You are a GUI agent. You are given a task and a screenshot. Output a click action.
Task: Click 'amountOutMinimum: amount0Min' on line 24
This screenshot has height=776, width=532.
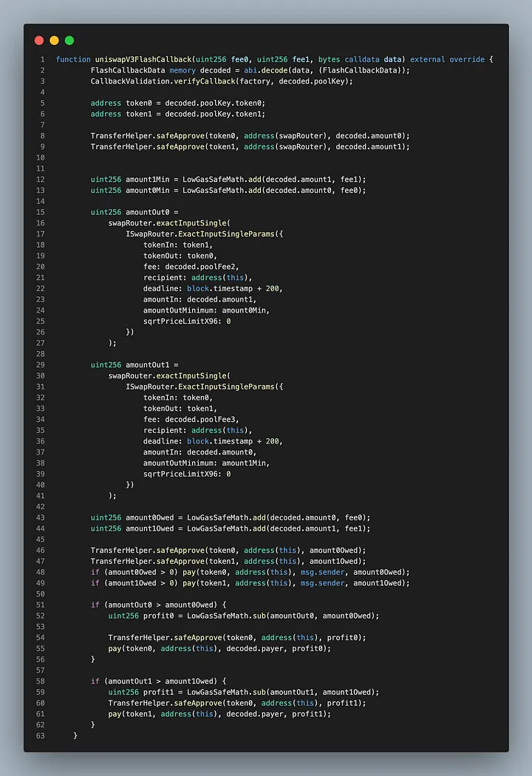coord(206,310)
